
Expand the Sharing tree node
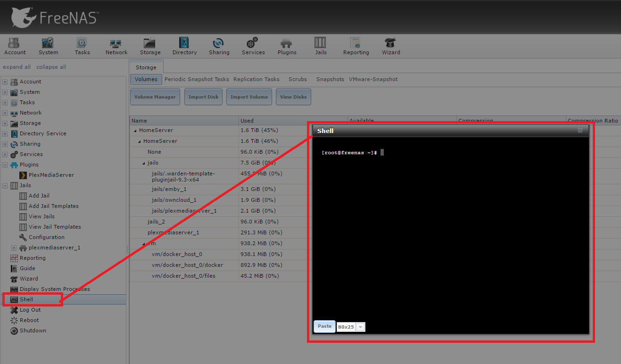[x=5, y=144]
